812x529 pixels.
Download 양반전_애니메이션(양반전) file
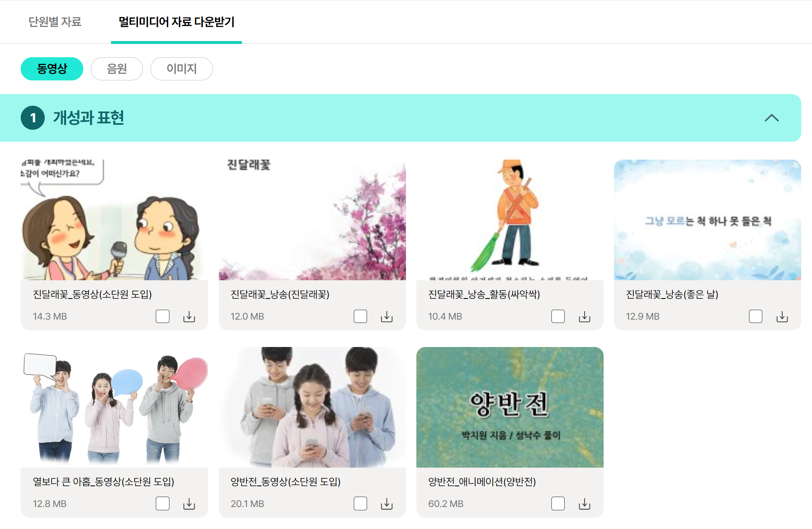[x=585, y=504]
